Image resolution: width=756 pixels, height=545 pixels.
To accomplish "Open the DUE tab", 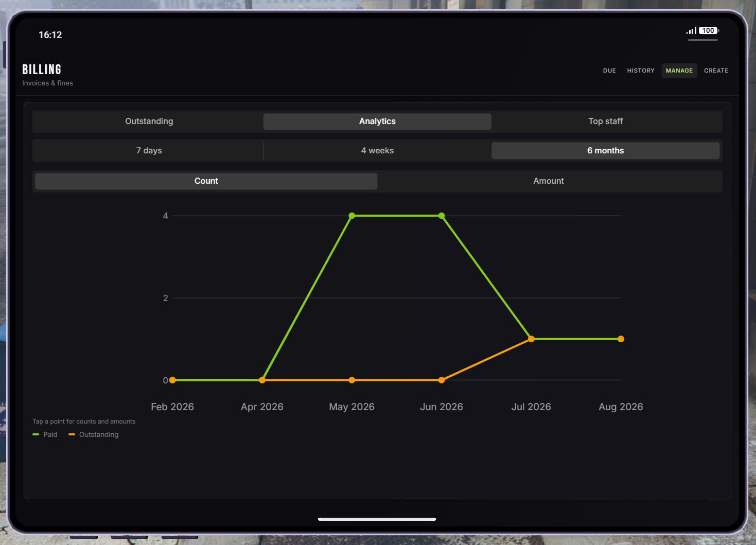I will [609, 71].
